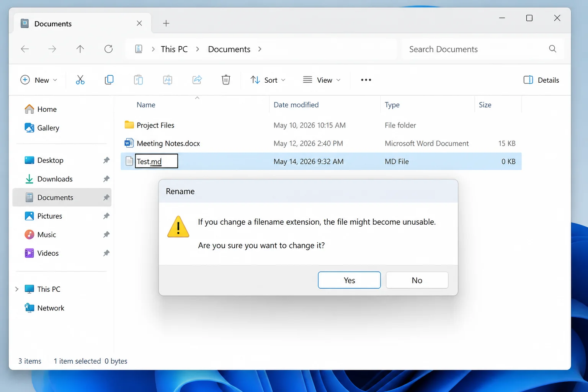Go up one folder level

pyautogui.click(x=80, y=49)
